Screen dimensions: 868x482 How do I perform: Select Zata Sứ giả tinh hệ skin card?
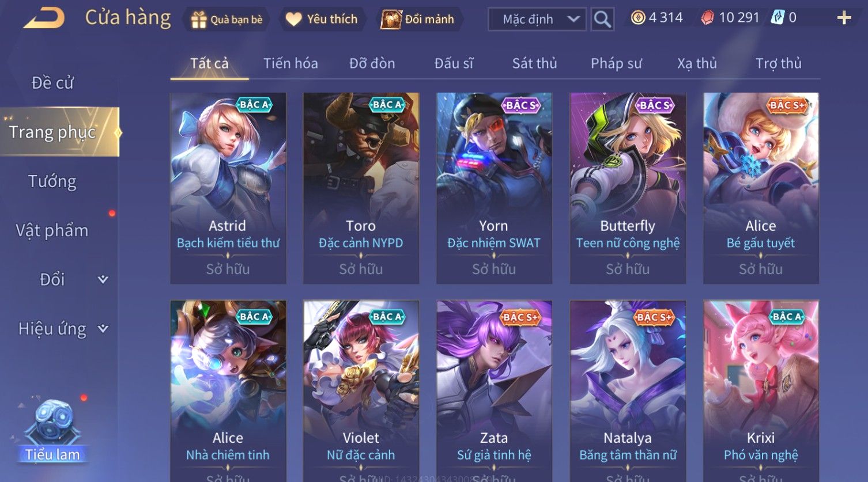pos(494,391)
